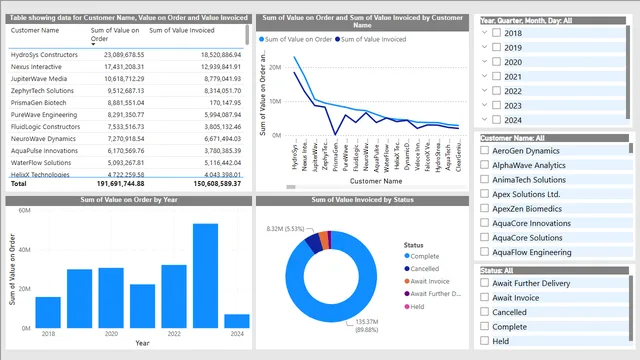The image size is (640, 360).
Task: Check the 2024 year checkbox
Action: 496,120
